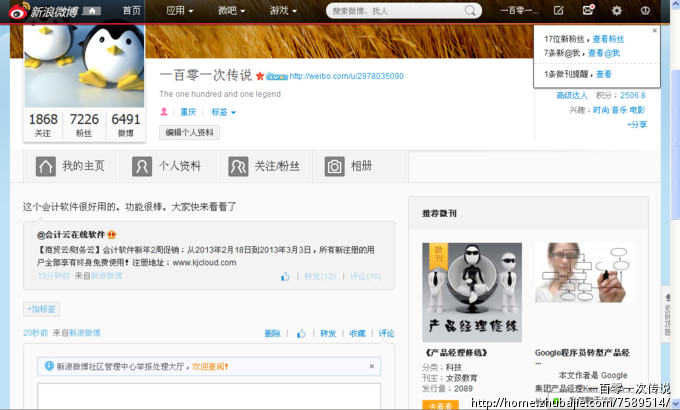The image size is (680, 410).
Task: Click the gender icon under profile
Action: pyautogui.click(x=164, y=112)
